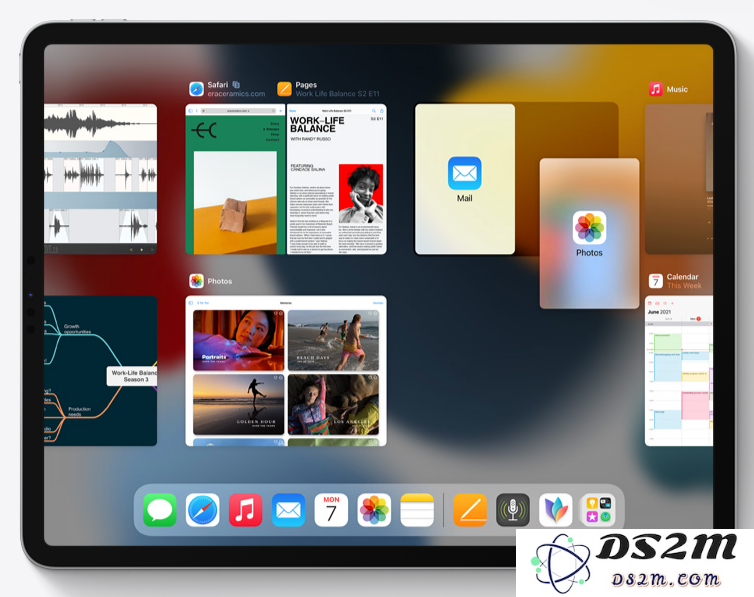Select the Work-Life Balance Season 3 node
This screenshot has height=597, width=754.
click(x=132, y=376)
